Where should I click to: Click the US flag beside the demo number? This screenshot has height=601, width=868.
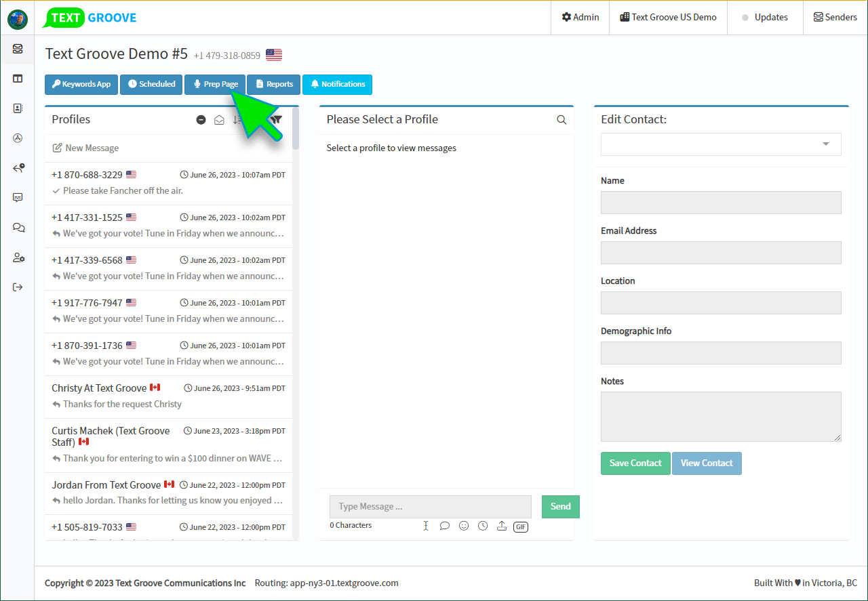(x=274, y=55)
